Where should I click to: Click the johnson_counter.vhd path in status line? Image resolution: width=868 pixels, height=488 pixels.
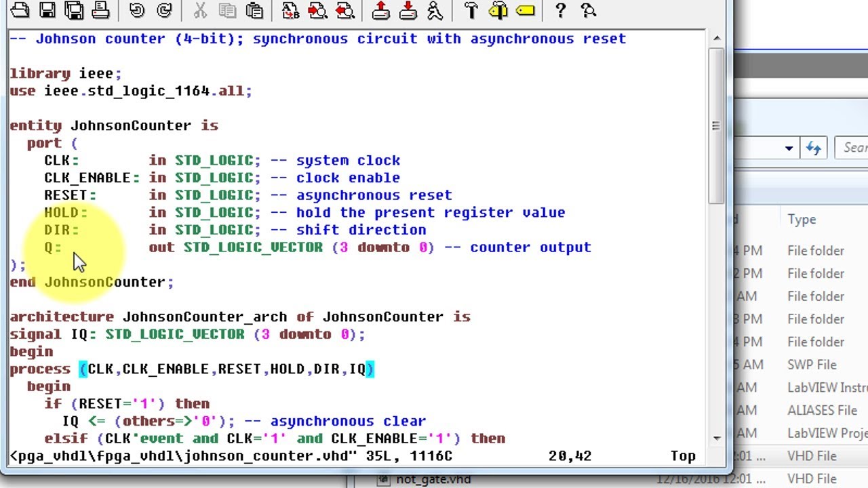[x=183, y=456]
